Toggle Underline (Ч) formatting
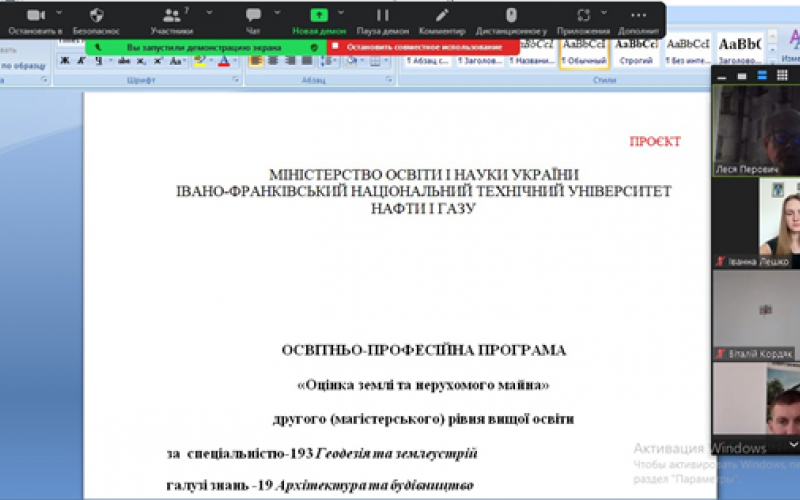The width and height of the screenshot is (800, 500). click(x=98, y=61)
